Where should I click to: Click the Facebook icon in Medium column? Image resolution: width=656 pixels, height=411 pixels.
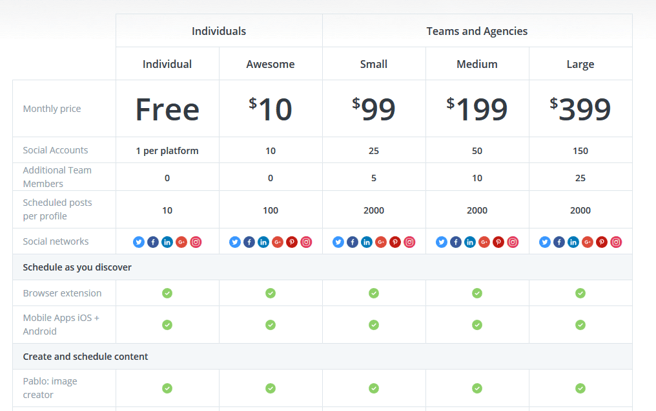click(x=456, y=242)
